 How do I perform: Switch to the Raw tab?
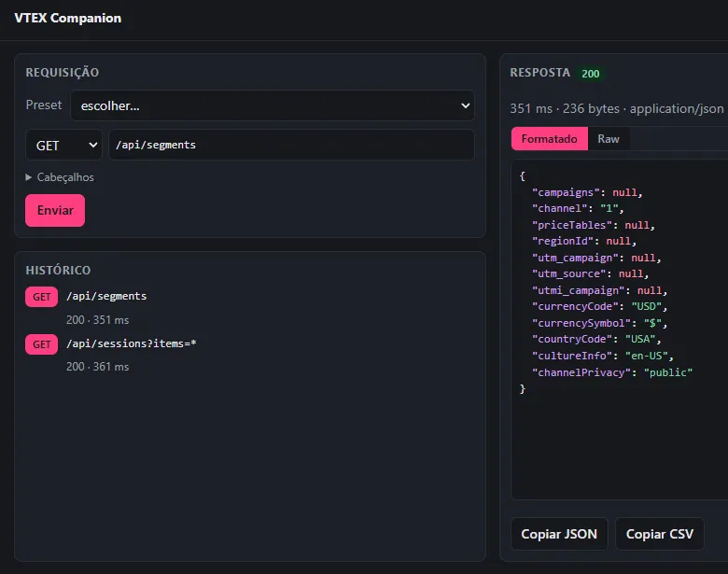click(x=609, y=139)
